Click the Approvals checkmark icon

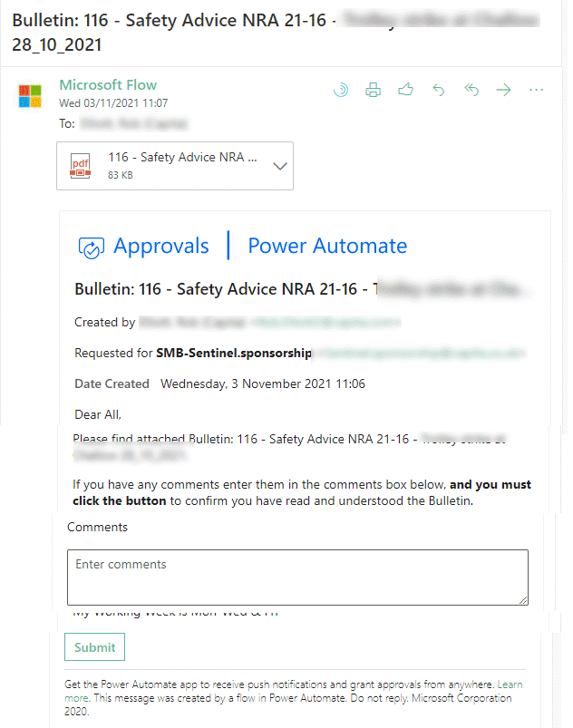[91, 248]
